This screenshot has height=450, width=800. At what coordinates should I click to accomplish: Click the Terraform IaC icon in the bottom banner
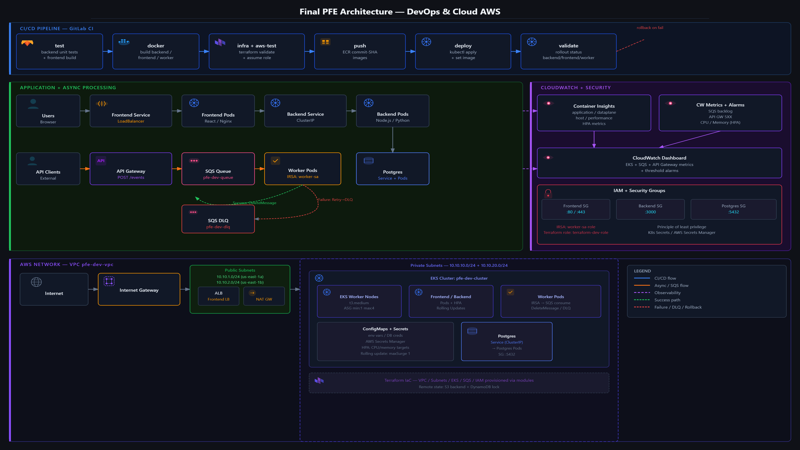(x=319, y=381)
